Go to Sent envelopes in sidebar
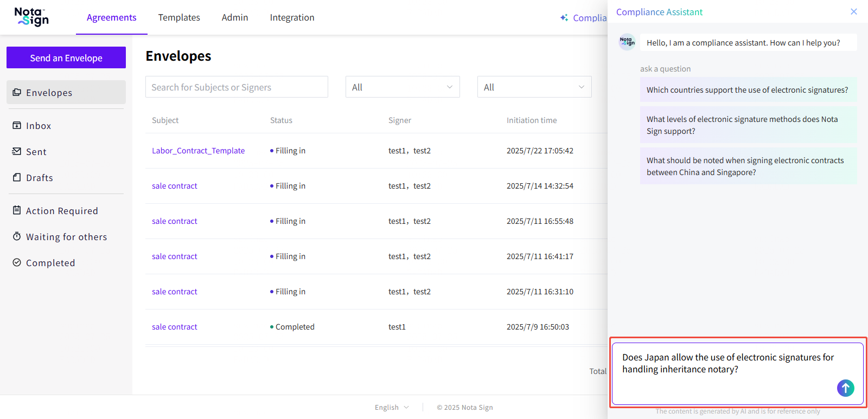The width and height of the screenshot is (868, 419). (x=36, y=152)
